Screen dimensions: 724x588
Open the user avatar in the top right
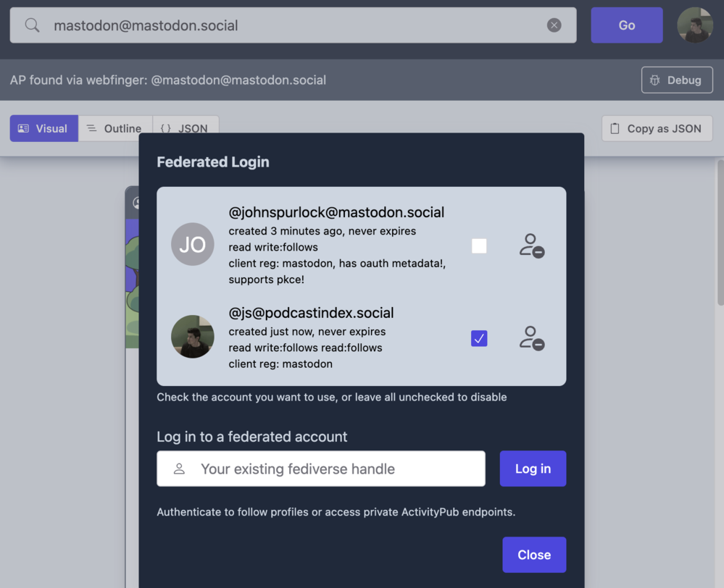click(694, 25)
